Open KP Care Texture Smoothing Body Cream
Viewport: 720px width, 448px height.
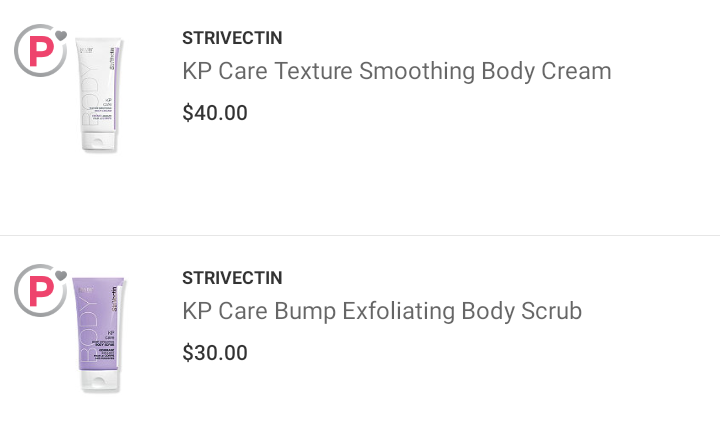[396, 72]
